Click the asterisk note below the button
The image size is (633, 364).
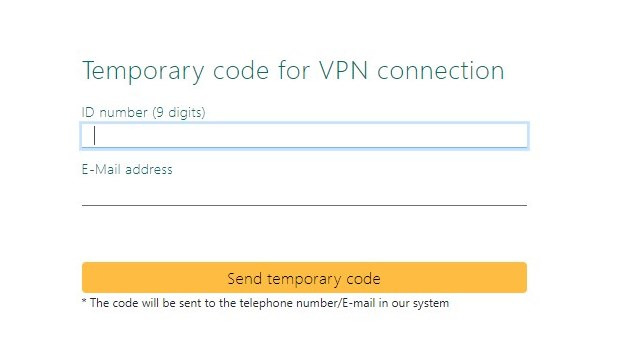(265, 303)
